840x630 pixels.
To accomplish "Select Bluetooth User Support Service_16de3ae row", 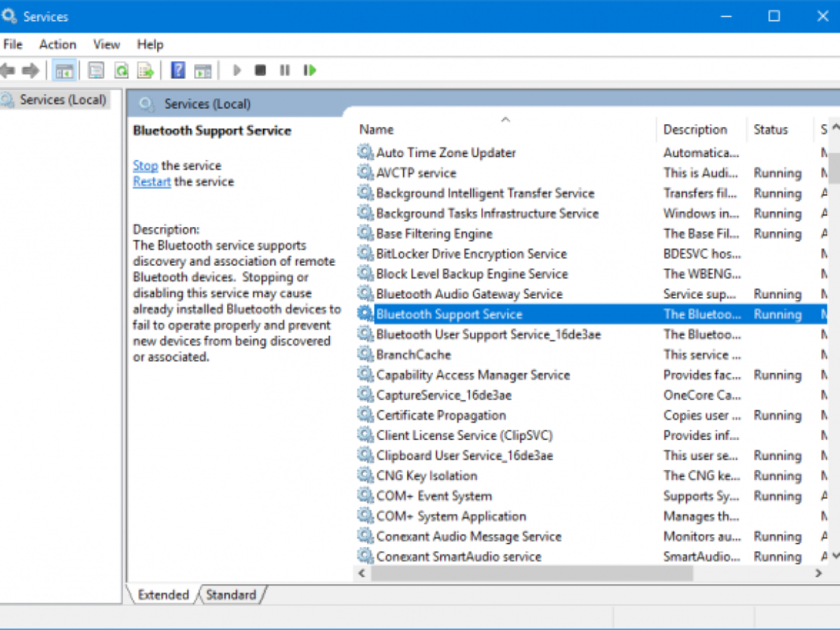I will click(x=592, y=335).
